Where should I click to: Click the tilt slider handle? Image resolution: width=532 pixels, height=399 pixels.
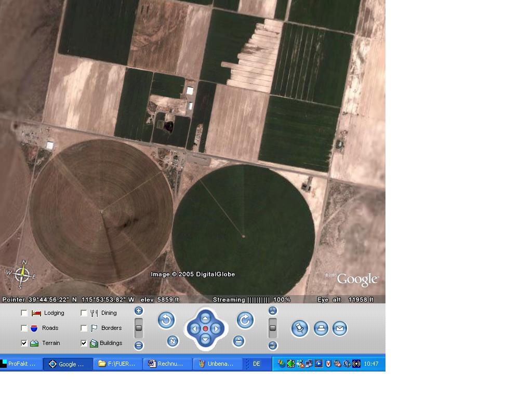click(x=273, y=327)
